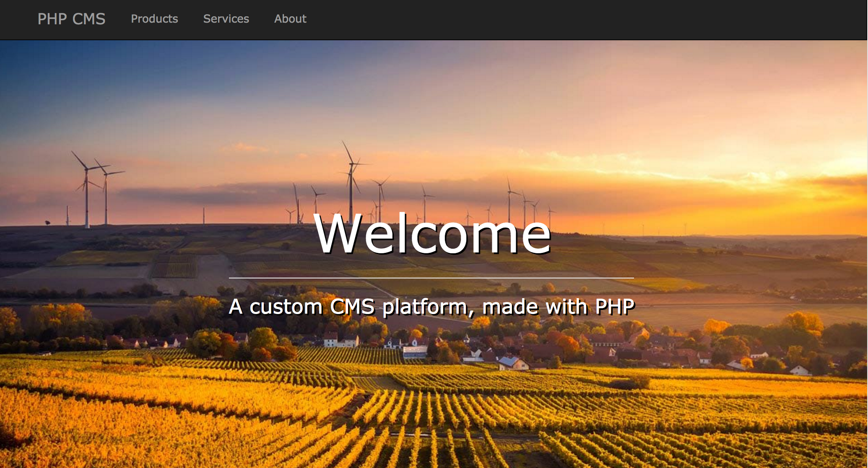Open the Services menu item
The height and width of the screenshot is (468, 868).
tap(226, 19)
